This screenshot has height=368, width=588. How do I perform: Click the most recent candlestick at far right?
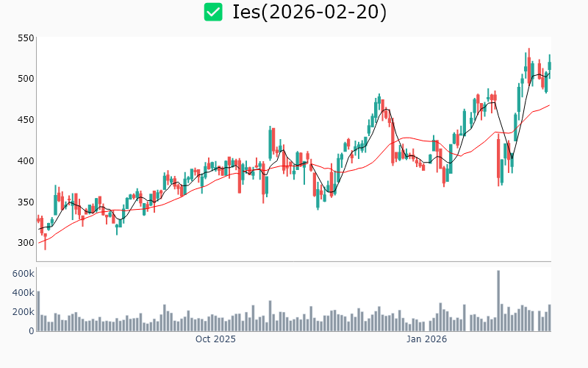point(549,65)
